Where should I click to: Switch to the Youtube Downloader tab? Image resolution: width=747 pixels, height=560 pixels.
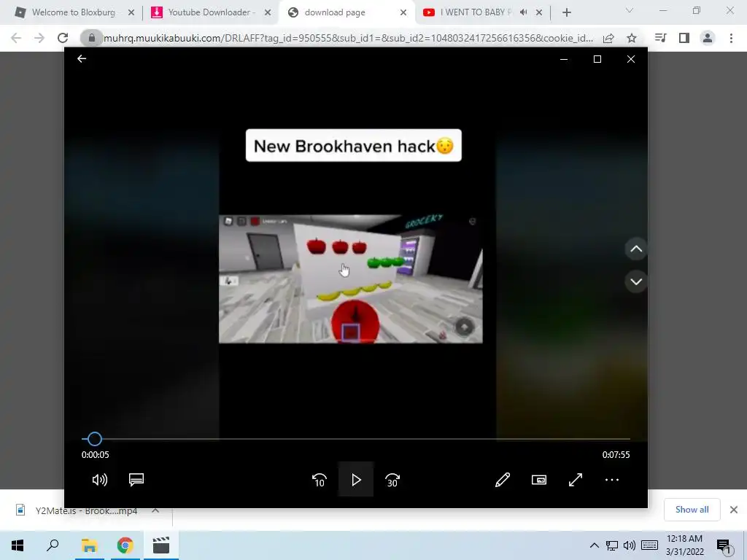(x=209, y=12)
